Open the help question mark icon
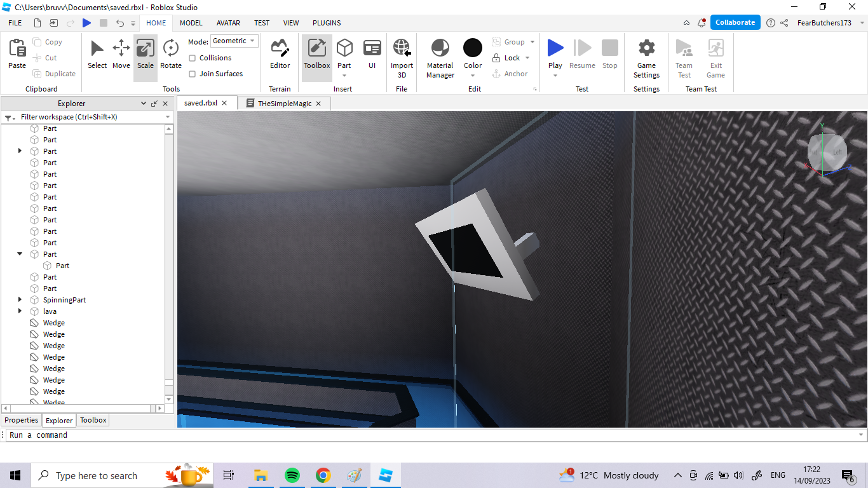Viewport: 868px width, 488px height. 771,23
